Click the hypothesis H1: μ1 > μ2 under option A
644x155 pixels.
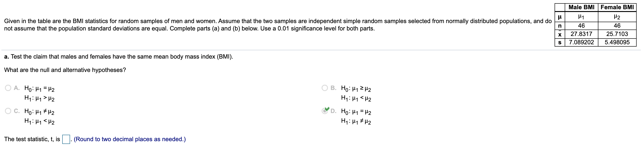39,98
